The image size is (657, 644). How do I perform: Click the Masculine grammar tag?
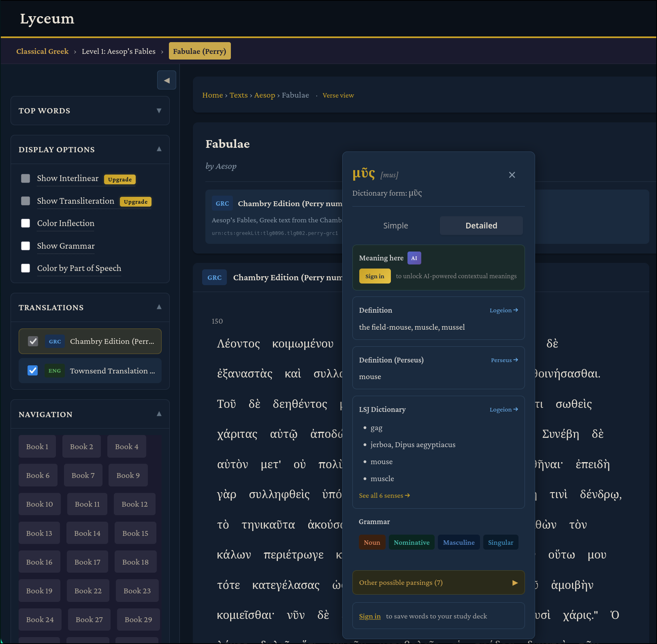tap(459, 543)
